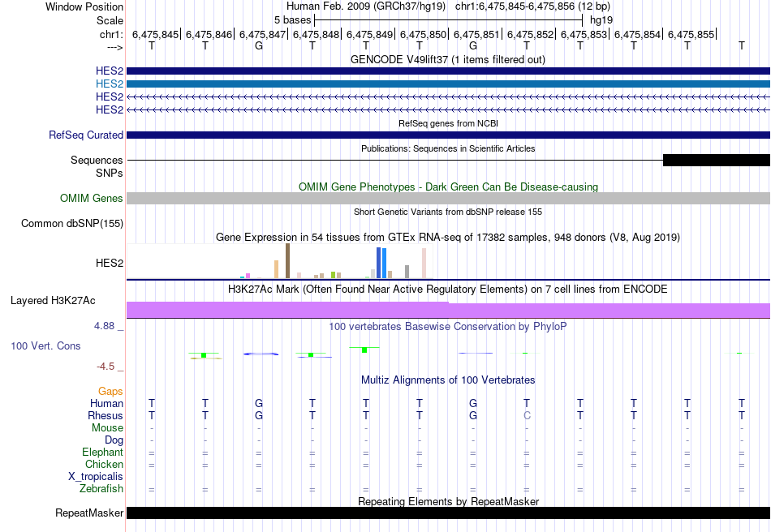
Task: Open Short Genetic Variants from dbSNP title
Action: tap(448, 212)
